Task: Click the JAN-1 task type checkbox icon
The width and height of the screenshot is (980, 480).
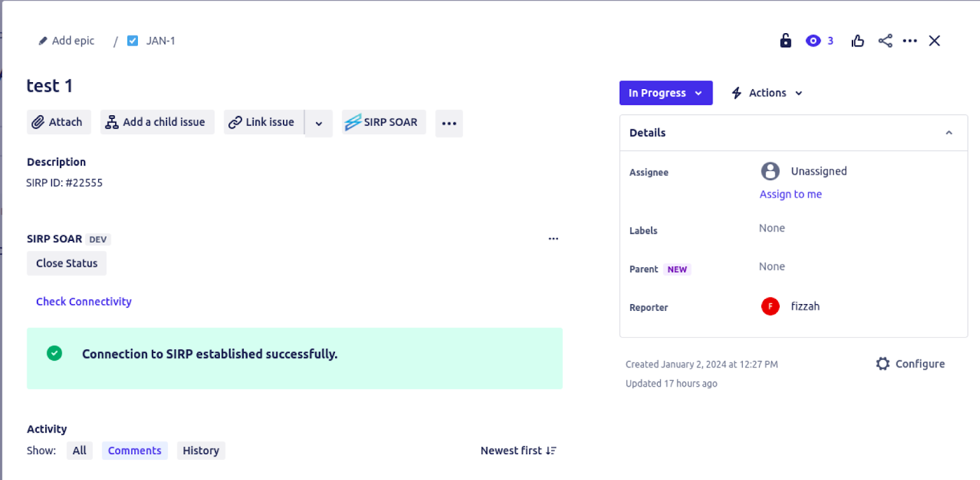Action: coord(132,41)
